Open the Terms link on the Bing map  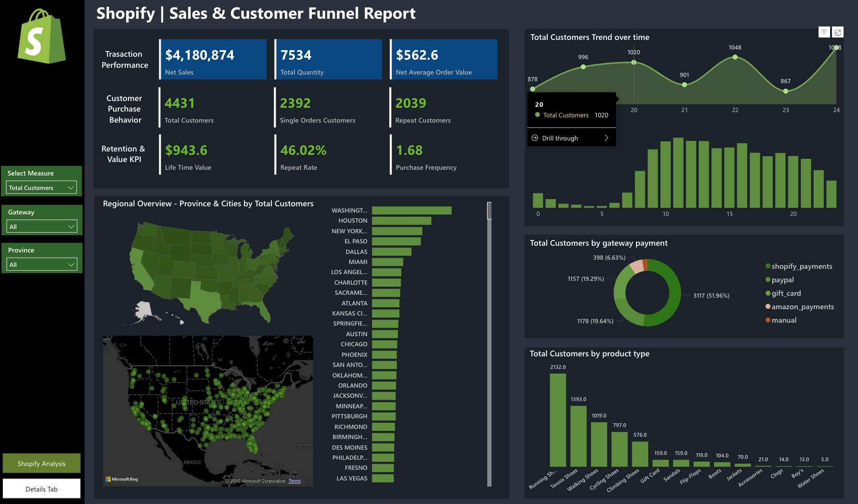(x=295, y=481)
